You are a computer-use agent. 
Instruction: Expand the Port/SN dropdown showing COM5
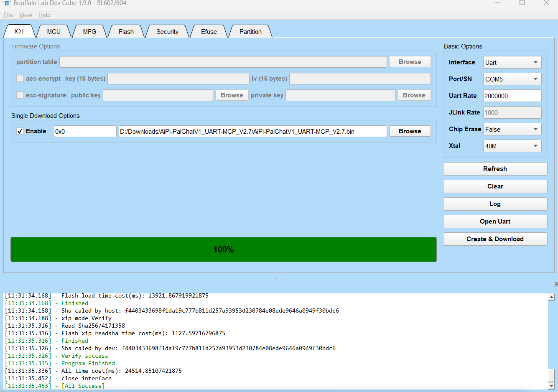pos(512,79)
